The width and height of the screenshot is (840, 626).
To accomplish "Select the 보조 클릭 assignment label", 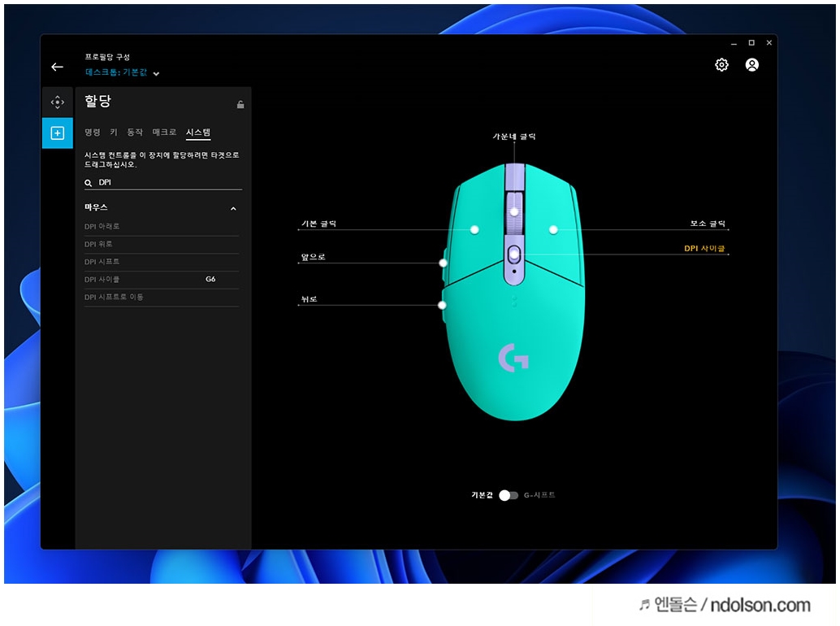I will [x=708, y=224].
